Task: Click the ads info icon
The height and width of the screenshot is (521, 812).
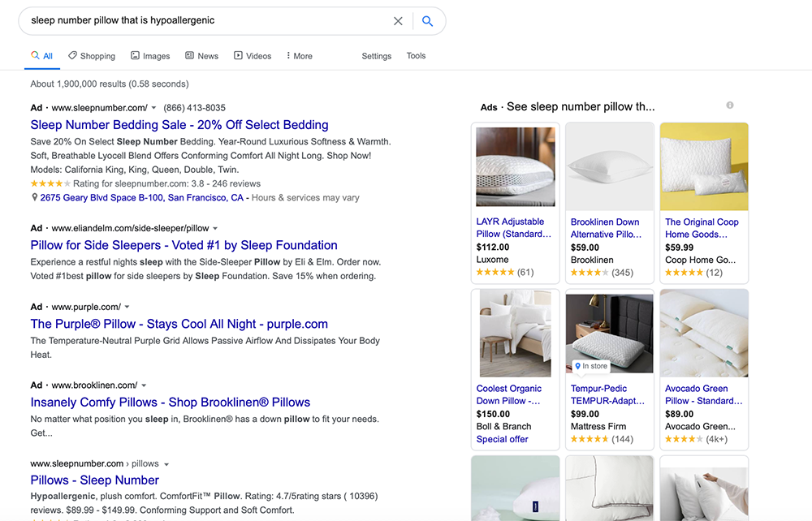Action: click(x=730, y=105)
